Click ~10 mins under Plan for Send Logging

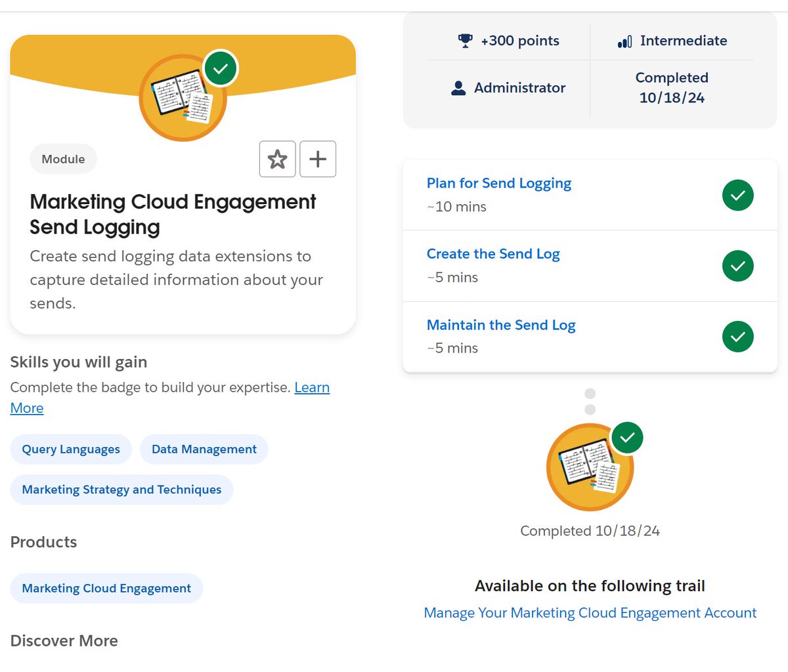456,207
